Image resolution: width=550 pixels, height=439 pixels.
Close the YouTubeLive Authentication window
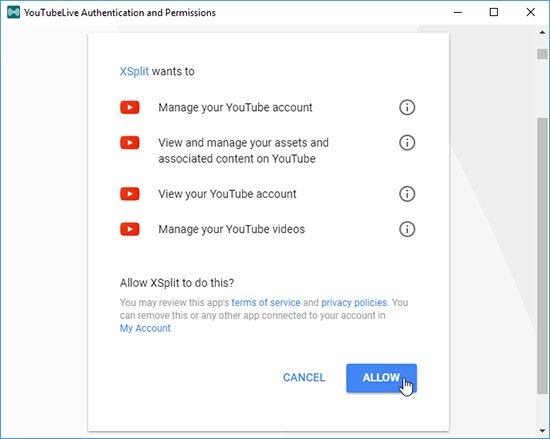pyautogui.click(x=531, y=12)
